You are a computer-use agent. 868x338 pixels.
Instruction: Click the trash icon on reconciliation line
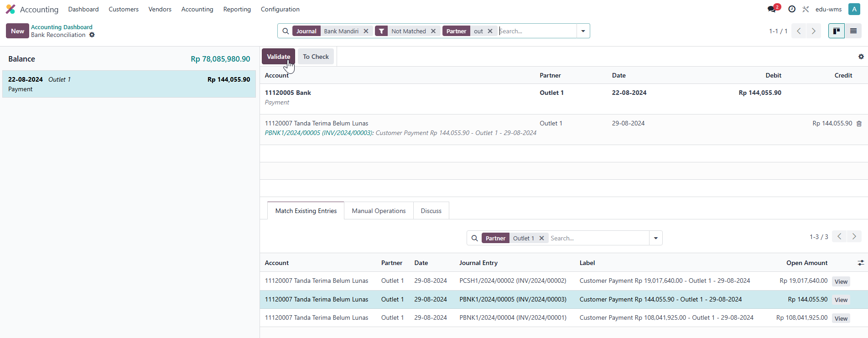(x=859, y=124)
